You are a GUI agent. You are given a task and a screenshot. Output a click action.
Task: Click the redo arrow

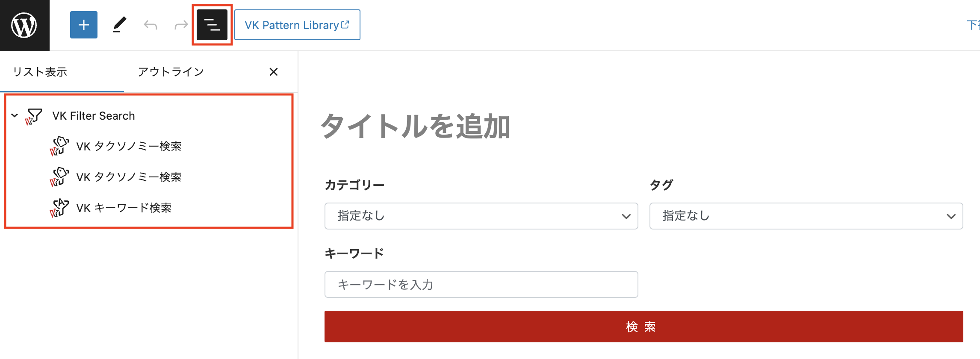[x=181, y=25]
